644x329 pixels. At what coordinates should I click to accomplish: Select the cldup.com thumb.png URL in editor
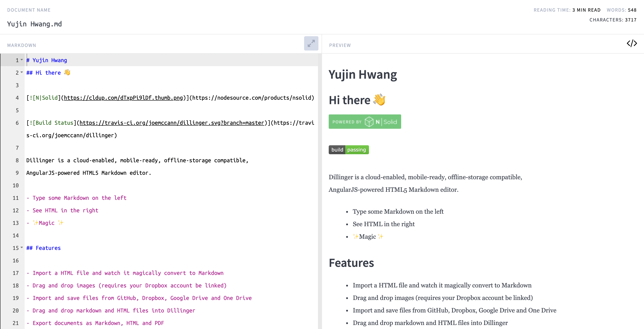pyautogui.click(x=123, y=98)
